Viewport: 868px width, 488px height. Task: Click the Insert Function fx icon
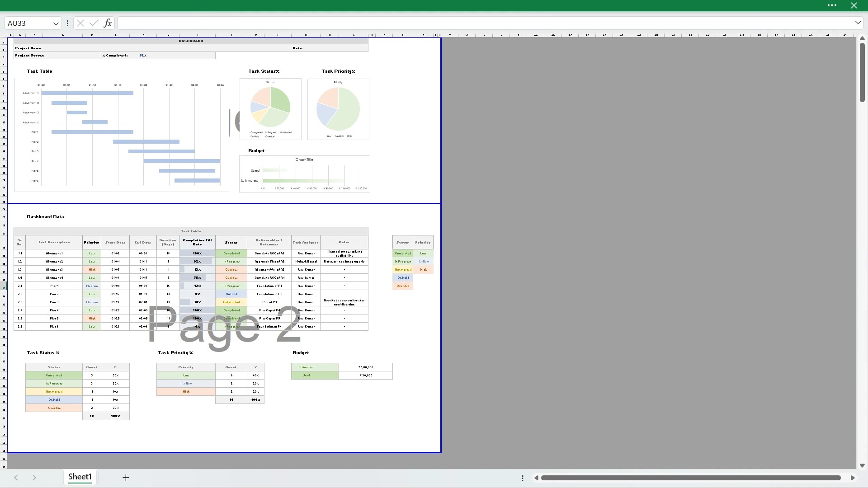(x=108, y=23)
